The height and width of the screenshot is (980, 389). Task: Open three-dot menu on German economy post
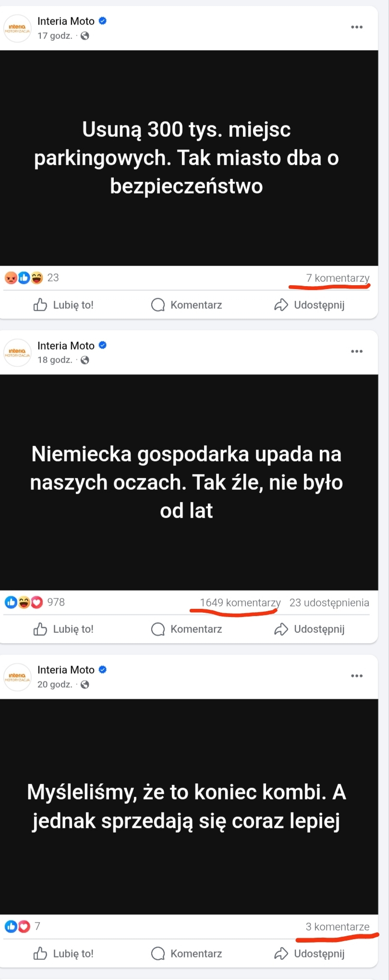[357, 351]
